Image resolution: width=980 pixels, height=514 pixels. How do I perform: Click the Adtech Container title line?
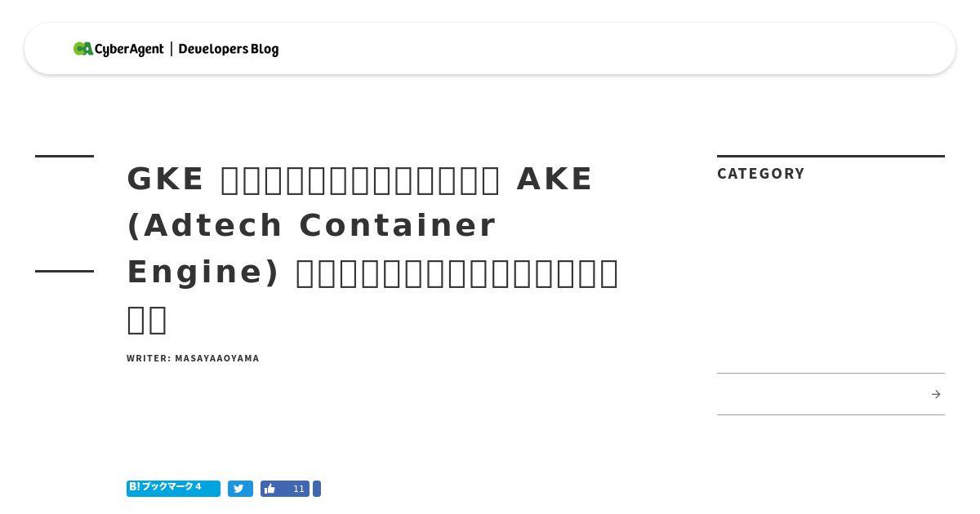coord(312,225)
